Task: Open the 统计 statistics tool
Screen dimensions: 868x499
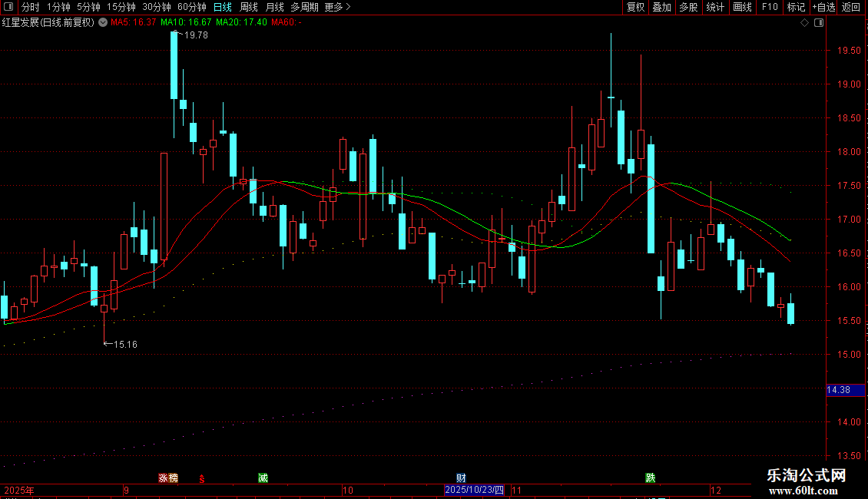Action: point(715,7)
